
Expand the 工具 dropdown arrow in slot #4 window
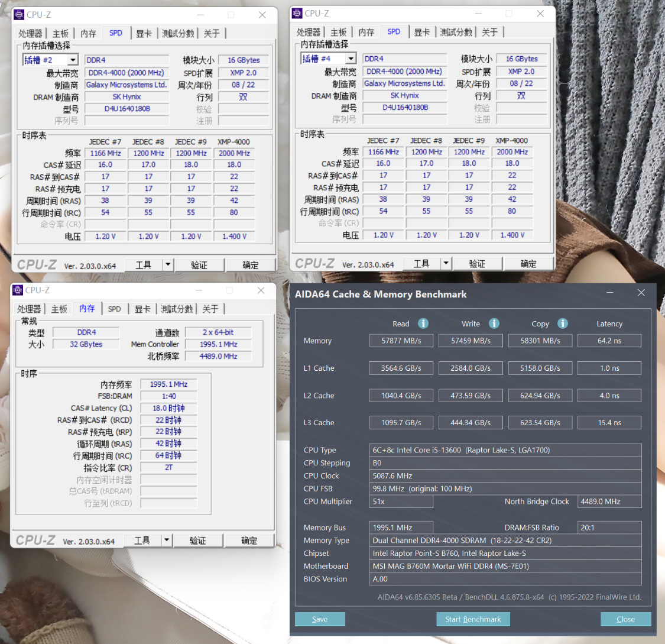[x=446, y=264]
